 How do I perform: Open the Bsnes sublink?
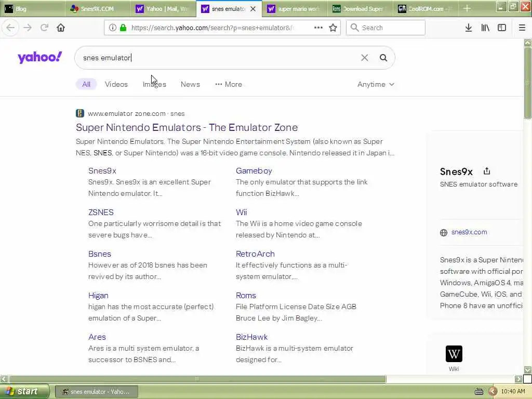click(x=100, y=254)
